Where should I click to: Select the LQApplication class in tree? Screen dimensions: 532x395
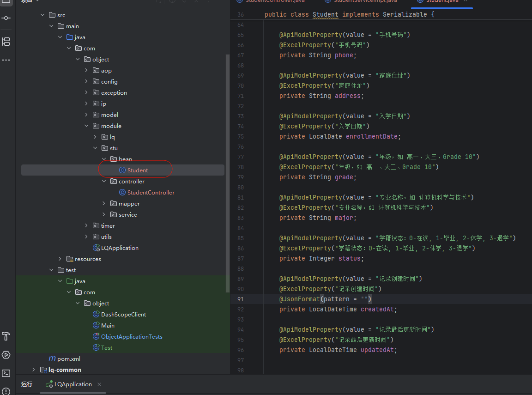coord(119,248)
